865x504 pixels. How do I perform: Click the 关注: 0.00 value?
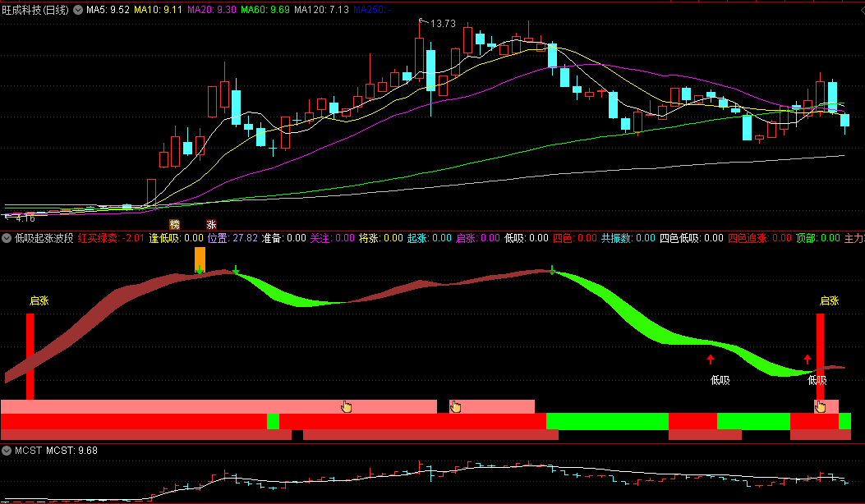click(333, 238)
